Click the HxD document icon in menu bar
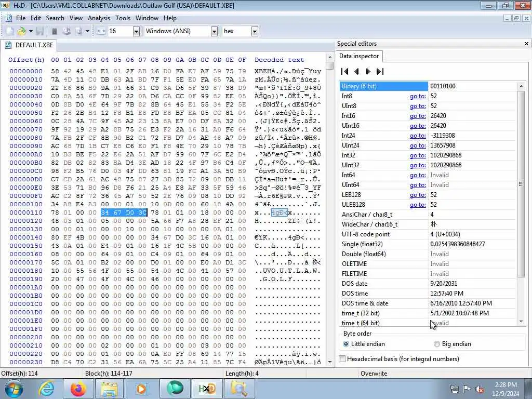532x399 pixels. [x=9, y=18]
